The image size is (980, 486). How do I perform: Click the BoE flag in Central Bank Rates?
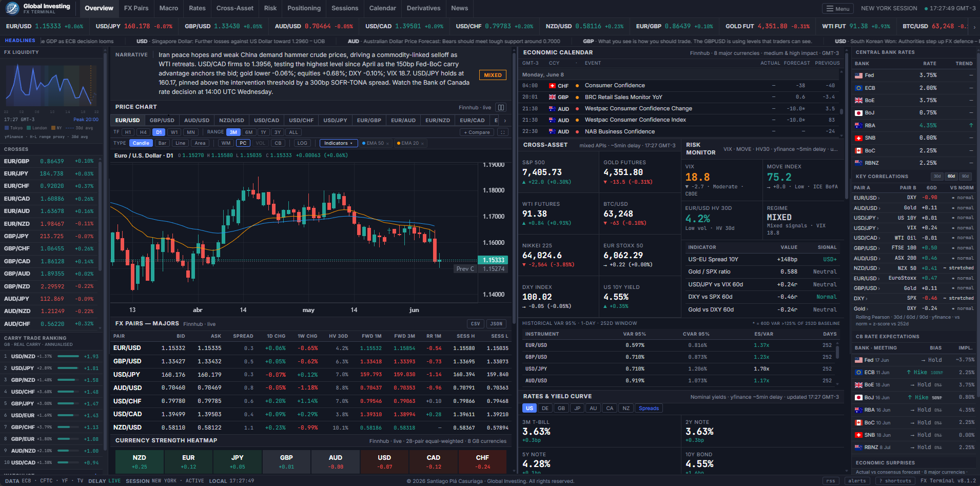point(858,101)
